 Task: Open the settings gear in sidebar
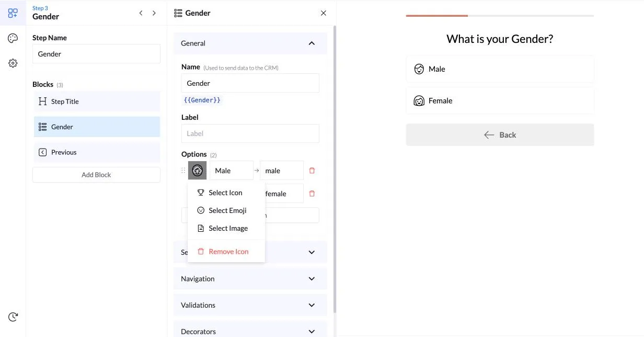pyautogui.click(x=13, y=63)
